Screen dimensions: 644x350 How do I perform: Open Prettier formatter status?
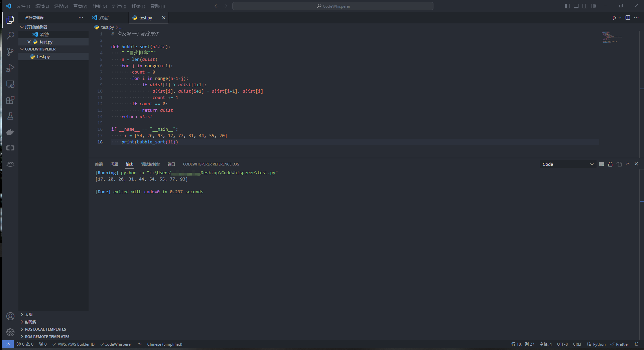pos(620,344)
